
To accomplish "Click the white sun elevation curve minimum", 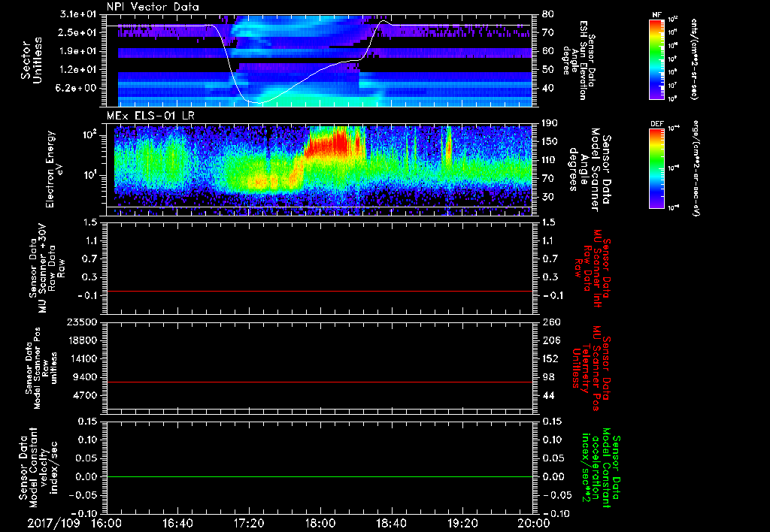I will pyautogui.click(x=259, y=103).
